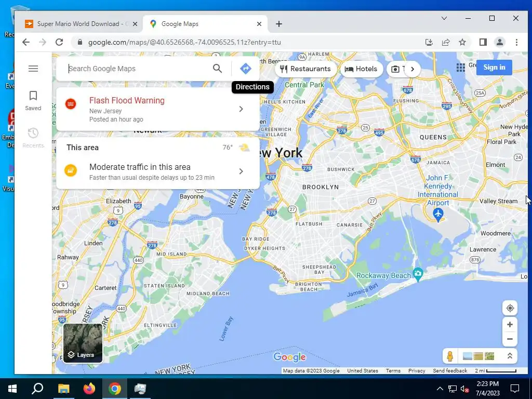Click the Sign in button
The image size is (532, 399).
(494, 67)
